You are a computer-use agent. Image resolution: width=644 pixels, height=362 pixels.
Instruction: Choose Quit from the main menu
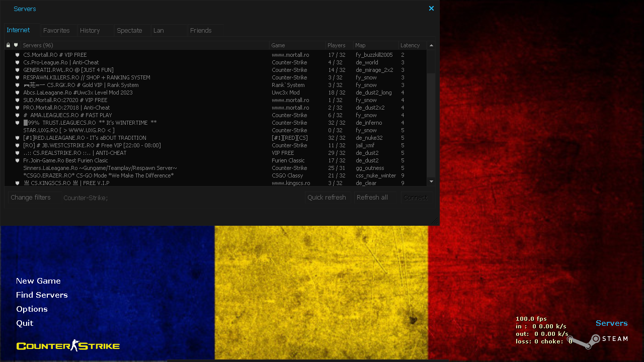click(x=25, y=323)
